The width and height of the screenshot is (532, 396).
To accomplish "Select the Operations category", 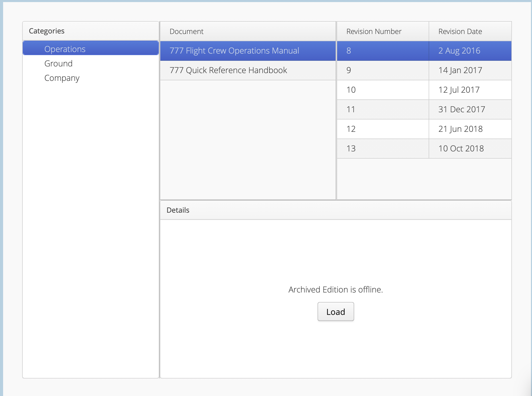I will (65, 49).
